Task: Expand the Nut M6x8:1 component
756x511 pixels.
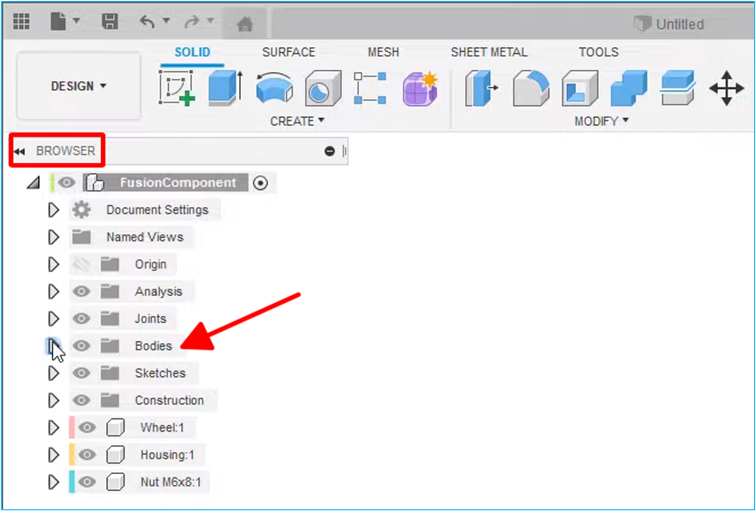Action: [x=54, y=482]
